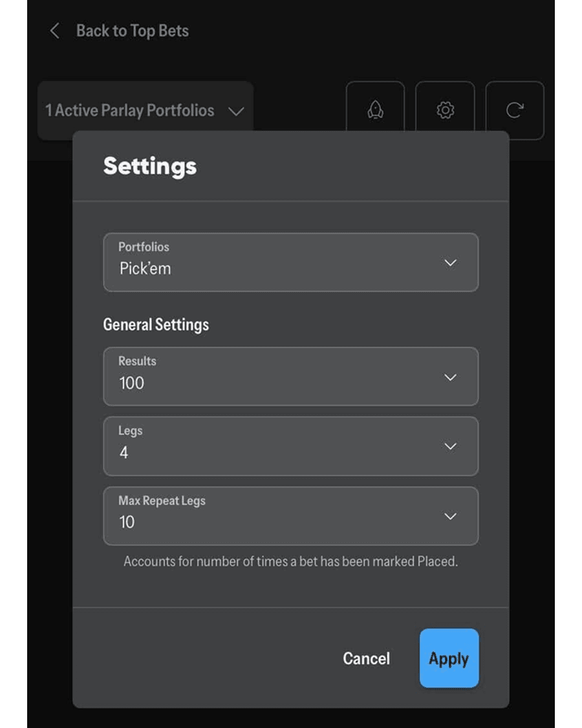This screenshot has width=582, height=728.
Task: Click the chevron beside Active Parlay Portfolios
Action: (237, 111)
